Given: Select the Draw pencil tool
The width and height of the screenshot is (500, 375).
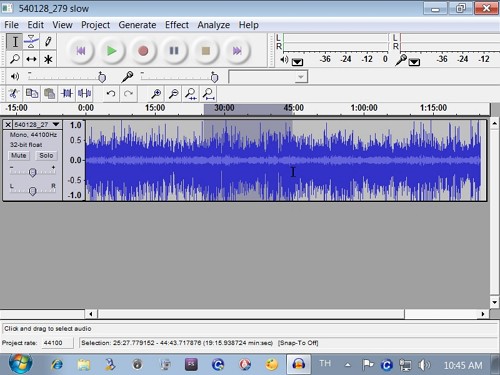Looking at the screenshot, I should pos(48,42).
